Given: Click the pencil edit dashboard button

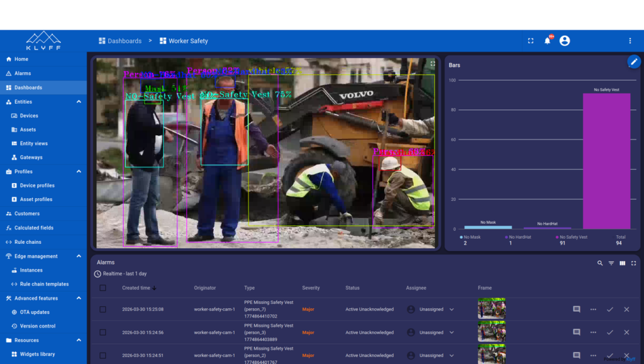Looking at the screenshot, I should (633, 62).
